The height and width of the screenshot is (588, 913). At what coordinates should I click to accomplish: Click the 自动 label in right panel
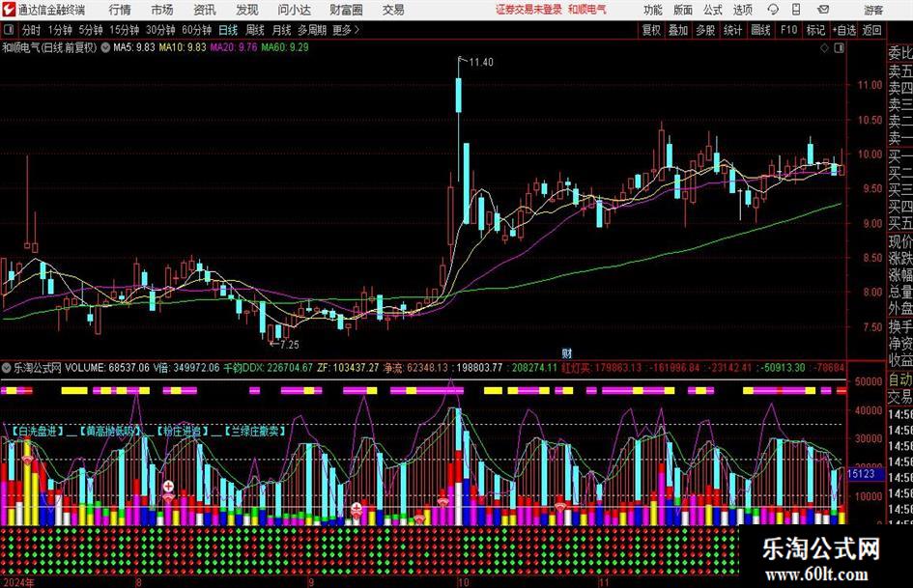coord(900,379)
